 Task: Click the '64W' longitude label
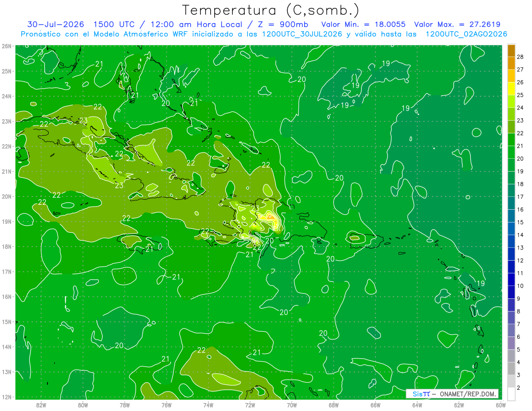(417, 405)
